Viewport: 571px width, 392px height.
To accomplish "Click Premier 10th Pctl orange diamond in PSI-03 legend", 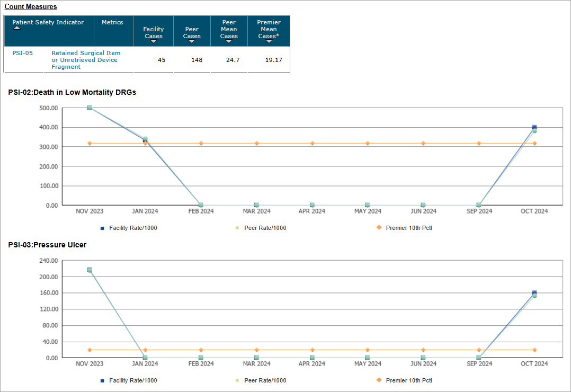I will point(379,380).
